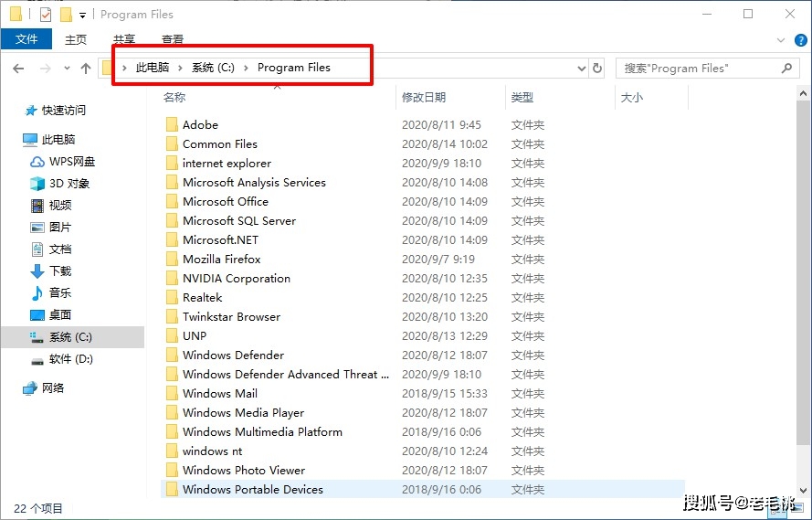Select the Windows Multimedia Platform folder name
Image resolution: width=812 pixels, height=520 pixels.
pyautogui.click(x=262, y=431)
